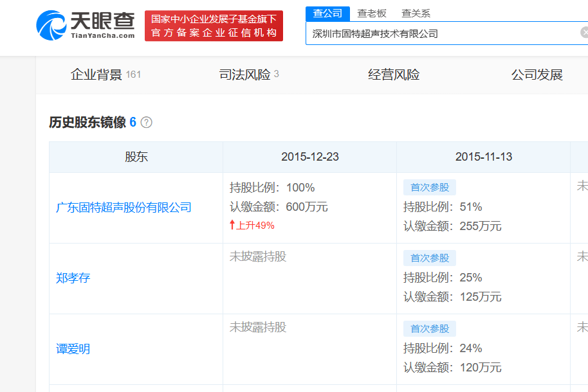
Task: Click 首次参股 badge in 郑孝存 row
Action: (x=429, y=258)
